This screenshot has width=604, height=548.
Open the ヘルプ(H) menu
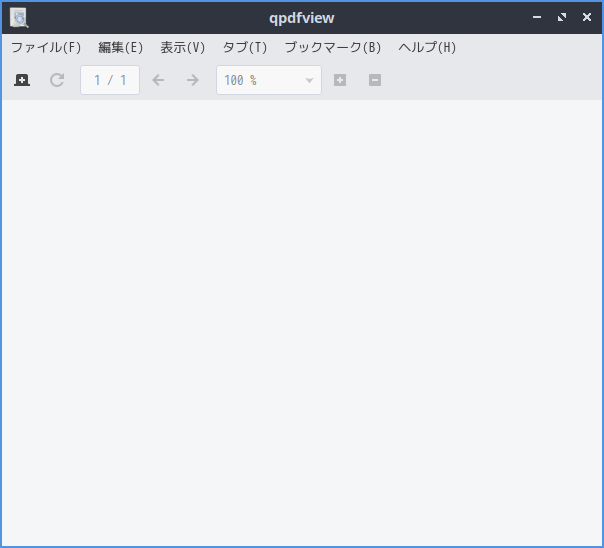(427, 47)
